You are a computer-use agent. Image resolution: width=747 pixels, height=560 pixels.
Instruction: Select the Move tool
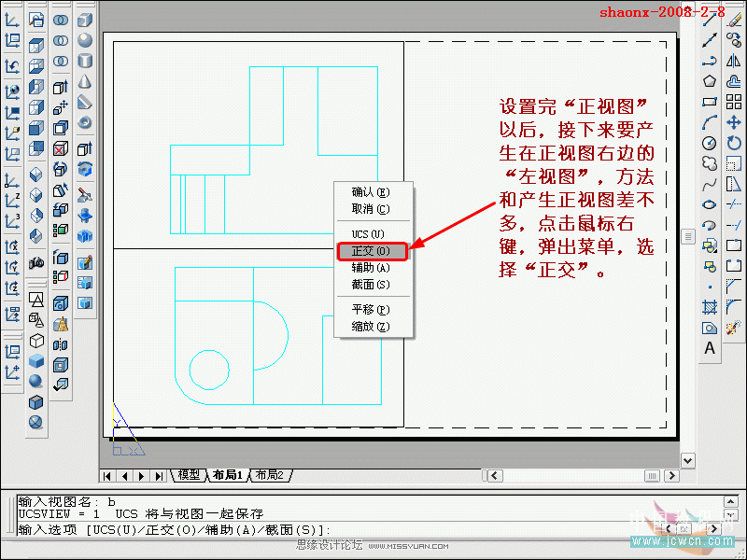(734, 122)
